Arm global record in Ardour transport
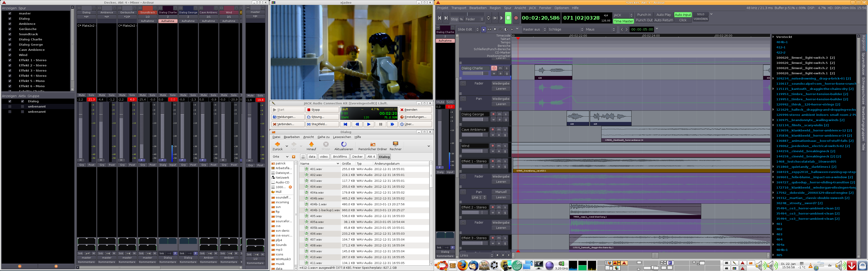This screenshot has width=868, height=271. pyautogui.click(x=516, y=18)
